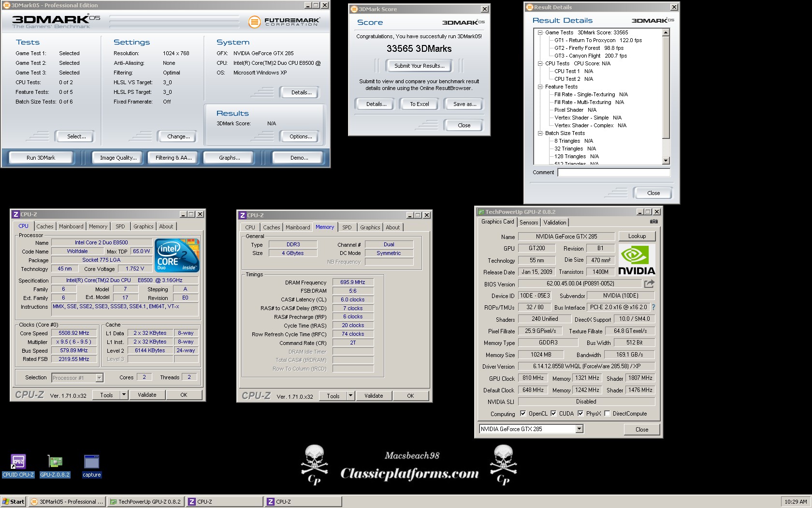Viewport: 812px width, 508px height.
Task: Open the Graphics tab in CPU-Z Memory window
Action: click(x=370, y=227)
